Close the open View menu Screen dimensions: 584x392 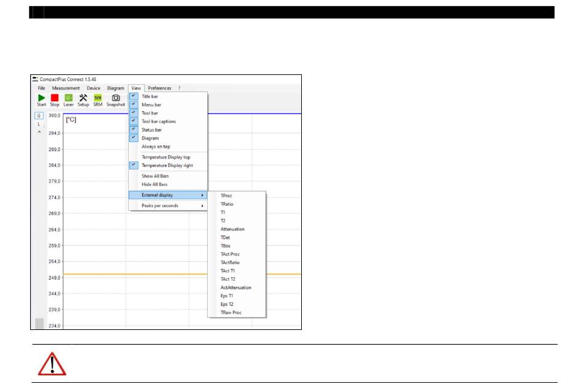pos(136,88)
